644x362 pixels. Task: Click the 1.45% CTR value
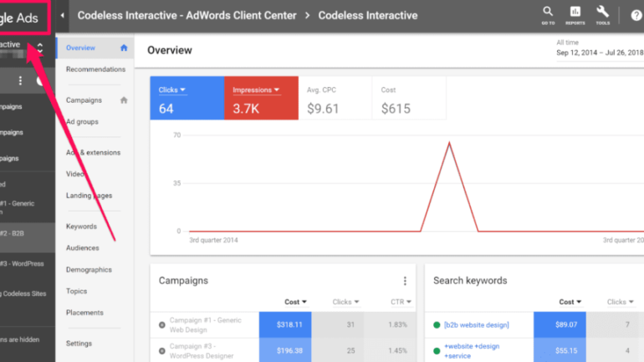(x=397, y=350)
